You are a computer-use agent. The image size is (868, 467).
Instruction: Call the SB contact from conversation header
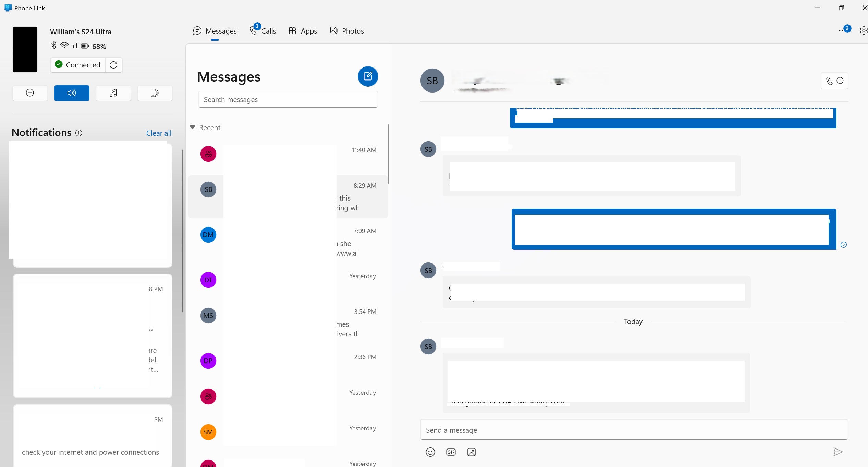829,81
